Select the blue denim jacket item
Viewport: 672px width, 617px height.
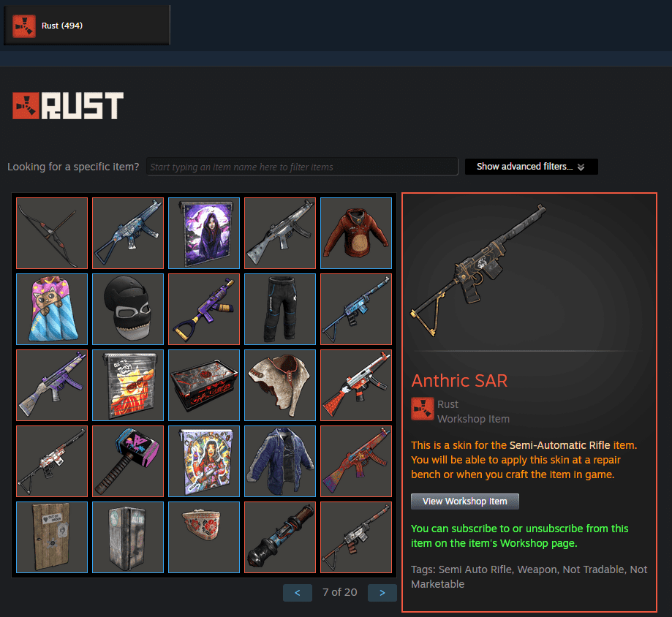[280, 461]
